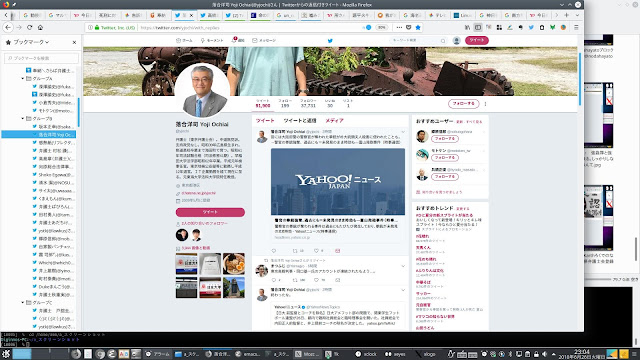Image resolution: width=640 pixels, height=360 pixels.
Task: Bookmark this page with the star icon
Action: click(x=418, y=27)
